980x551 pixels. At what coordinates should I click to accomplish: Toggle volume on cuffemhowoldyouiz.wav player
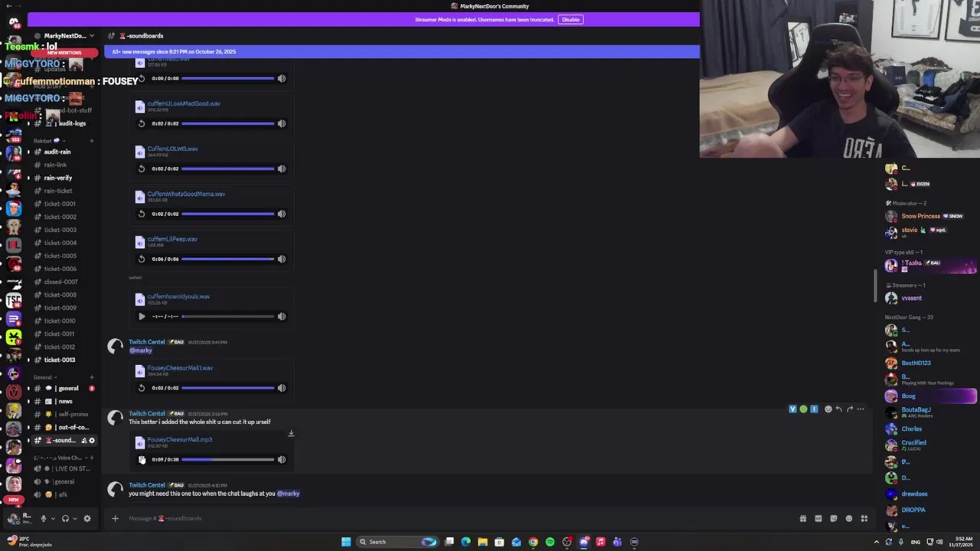point(282,316)
